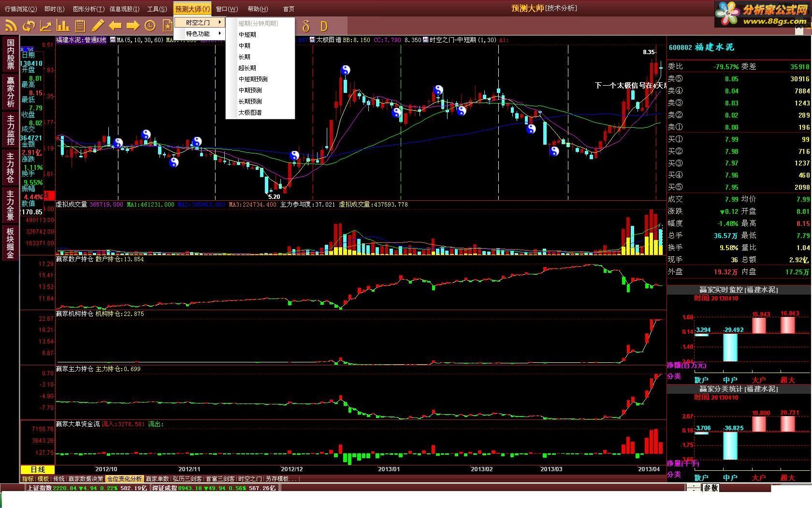The height and width of the screenshot is (508, 812).
Task: Select 长期 from the submenu
Action: 260,57
